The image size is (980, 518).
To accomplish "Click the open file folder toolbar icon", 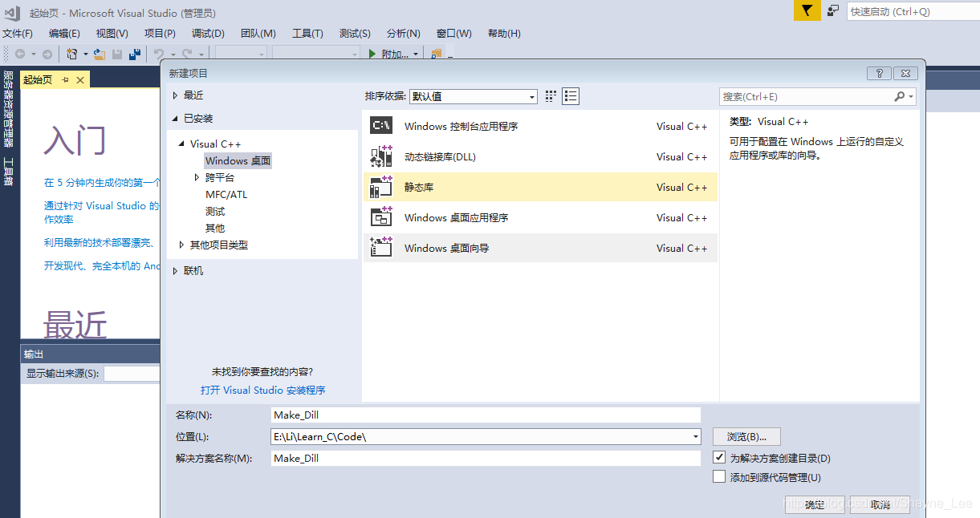I will click(100, 54).
